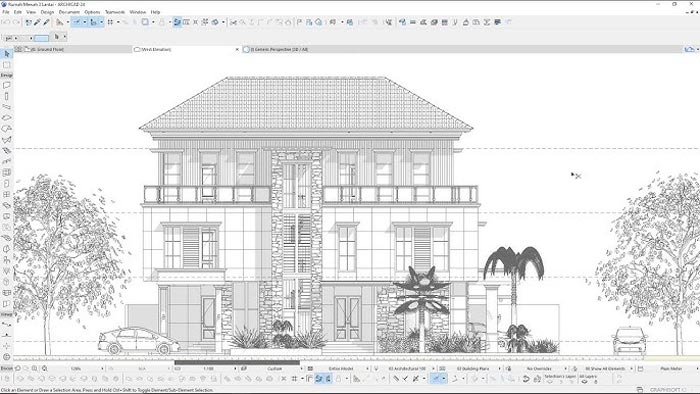
Task: Click the rotate arrow icon near Selection's Layer
Action: [x=526, y=379]
